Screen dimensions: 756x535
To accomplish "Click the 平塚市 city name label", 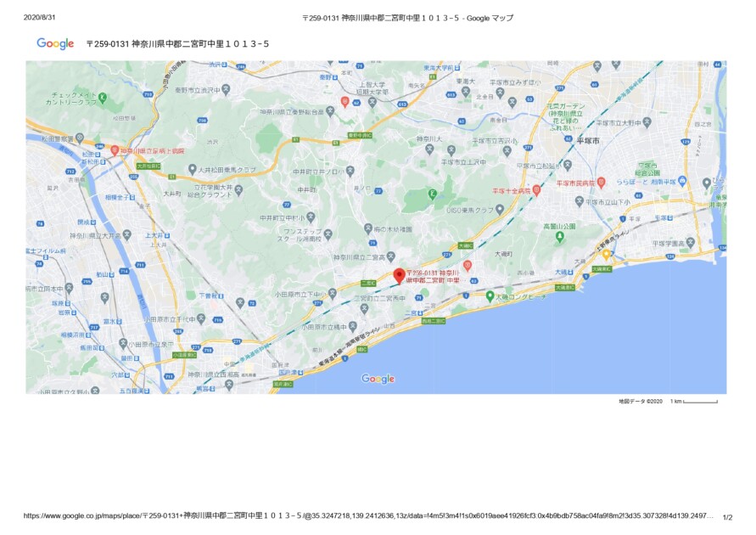I will [589, 141].
